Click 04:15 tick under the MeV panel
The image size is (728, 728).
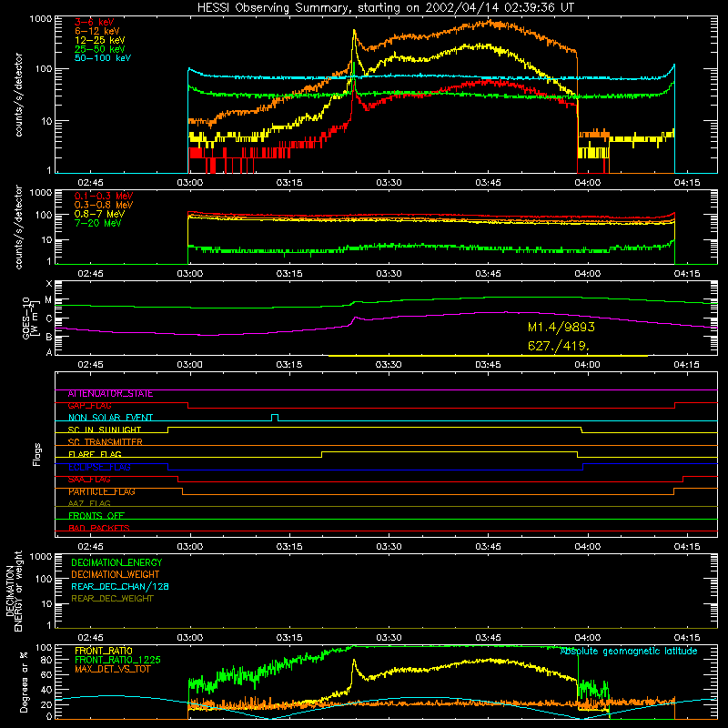[x=687, y=274]
